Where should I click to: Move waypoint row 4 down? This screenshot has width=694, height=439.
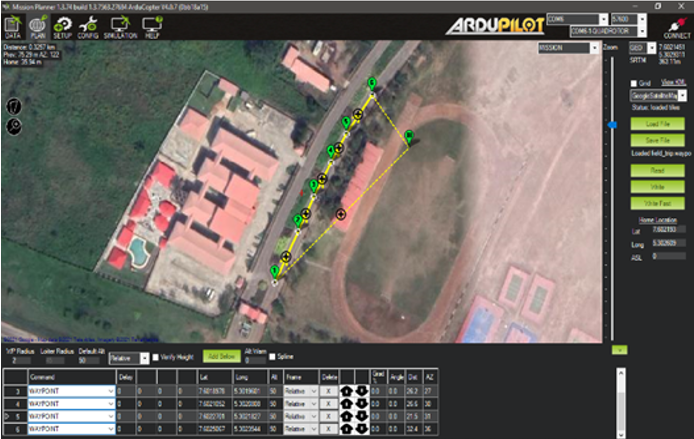click(x=362, y=404)
